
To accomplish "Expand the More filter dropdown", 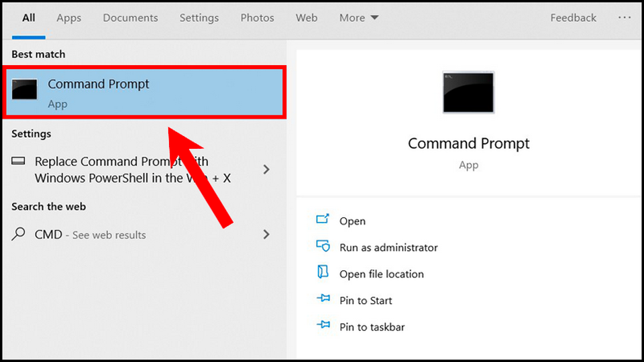I will tap(359, 18).
